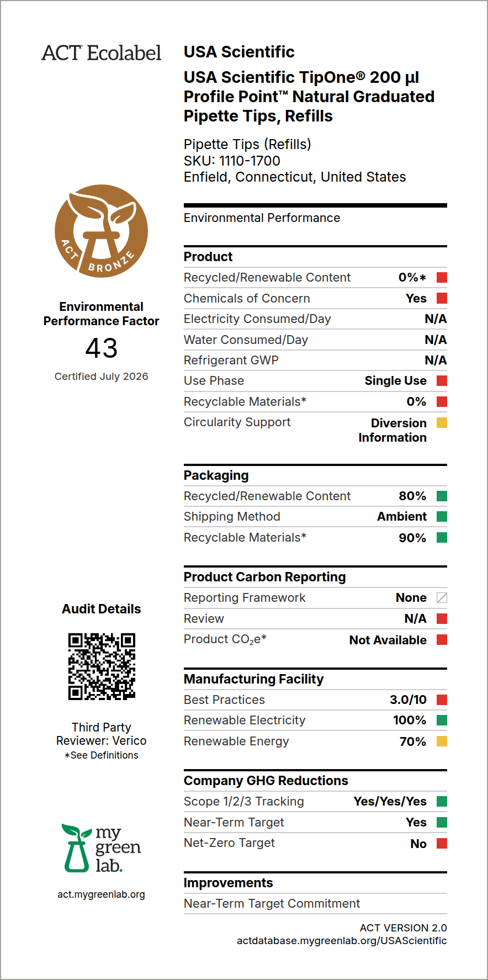Image resolution: width=488 pixels, height=980 pixels.
Task: Click the yellow Circularity Support indicator square
Action: [x=442, y=423]
